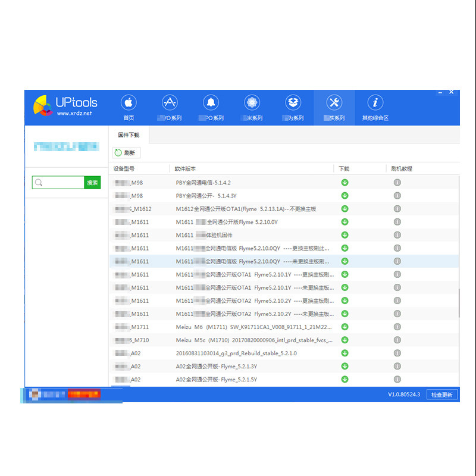476x476 pixels.
Task: Click the firmware list vertical scrollbar
Action: (459, 303)
